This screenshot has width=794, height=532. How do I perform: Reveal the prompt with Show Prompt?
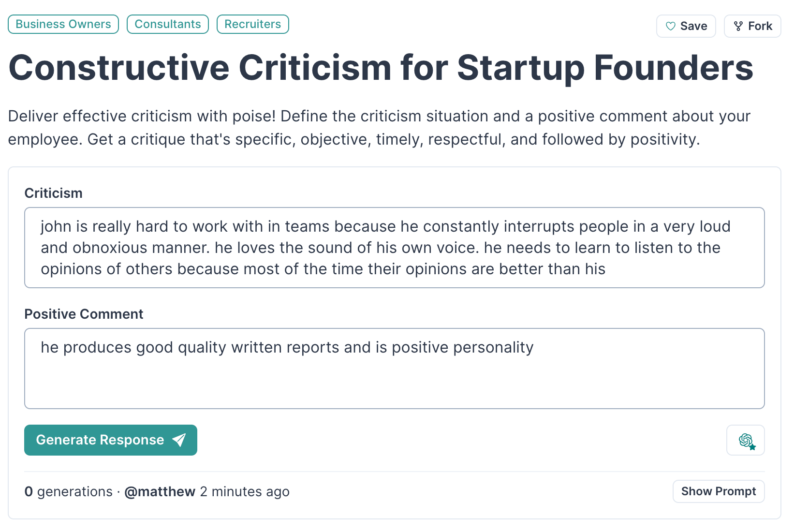[x=718, y=491]
